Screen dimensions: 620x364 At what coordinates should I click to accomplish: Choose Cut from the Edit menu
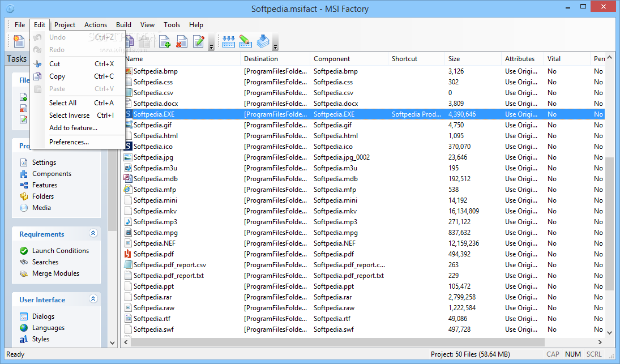78,63
